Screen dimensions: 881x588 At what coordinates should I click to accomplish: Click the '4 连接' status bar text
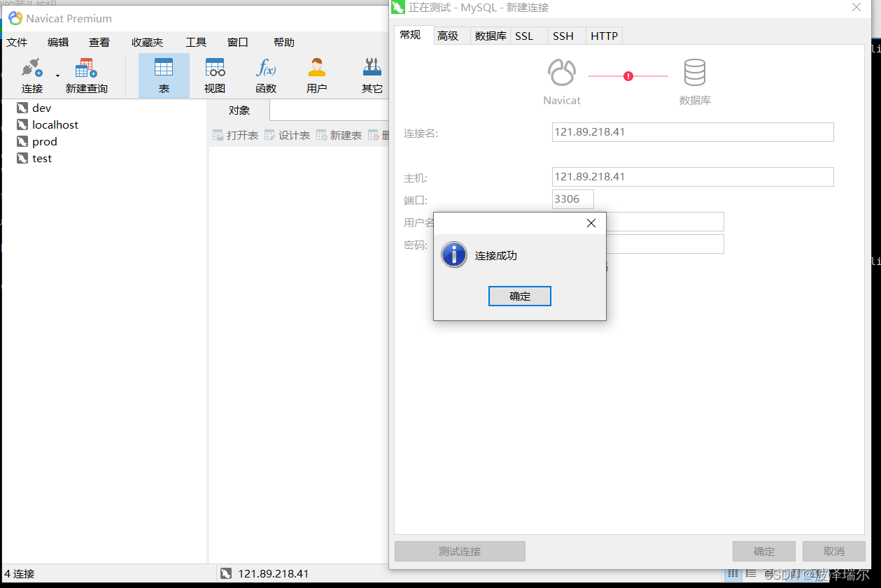(x=20, y=574)
